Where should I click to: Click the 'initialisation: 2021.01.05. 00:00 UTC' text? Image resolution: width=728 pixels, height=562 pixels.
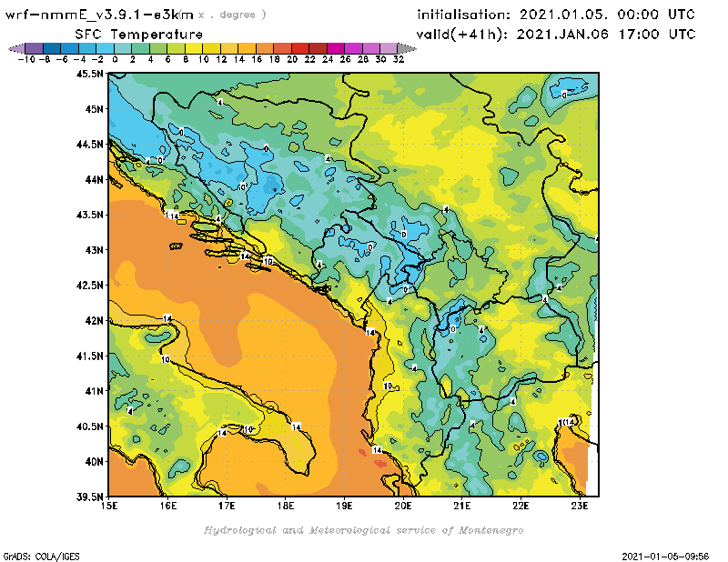[556, 15]
